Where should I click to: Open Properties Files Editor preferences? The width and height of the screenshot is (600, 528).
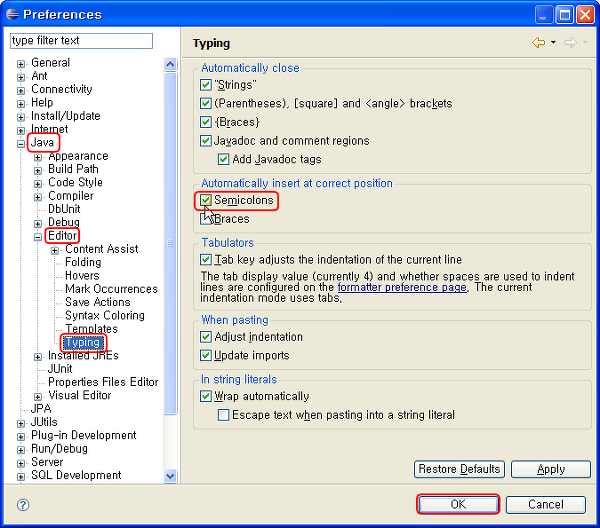[103, 382]
